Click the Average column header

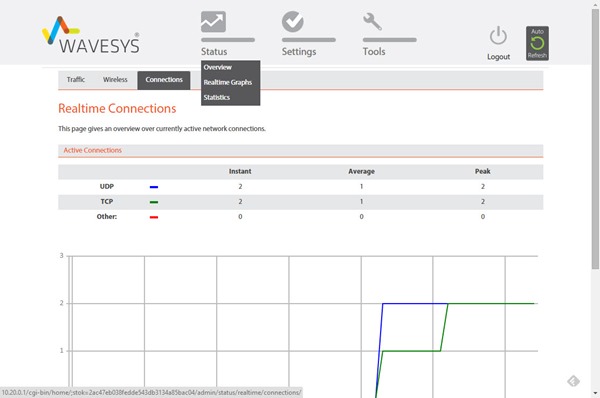361,171
